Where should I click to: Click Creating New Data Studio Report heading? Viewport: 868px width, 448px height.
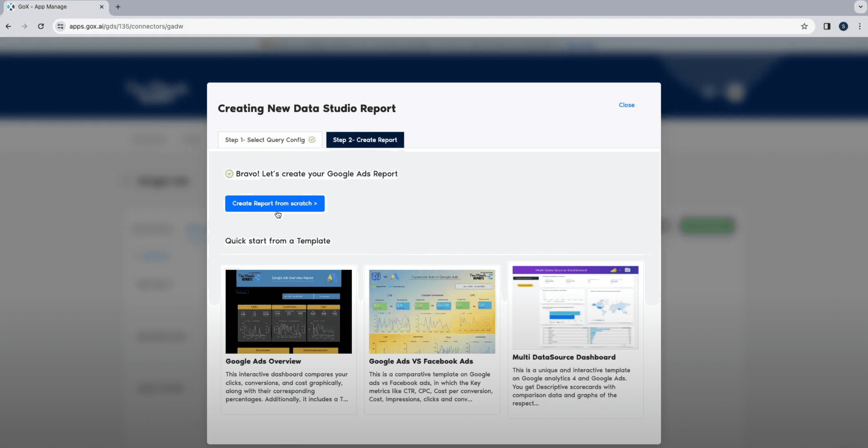[x=307, y=108]
